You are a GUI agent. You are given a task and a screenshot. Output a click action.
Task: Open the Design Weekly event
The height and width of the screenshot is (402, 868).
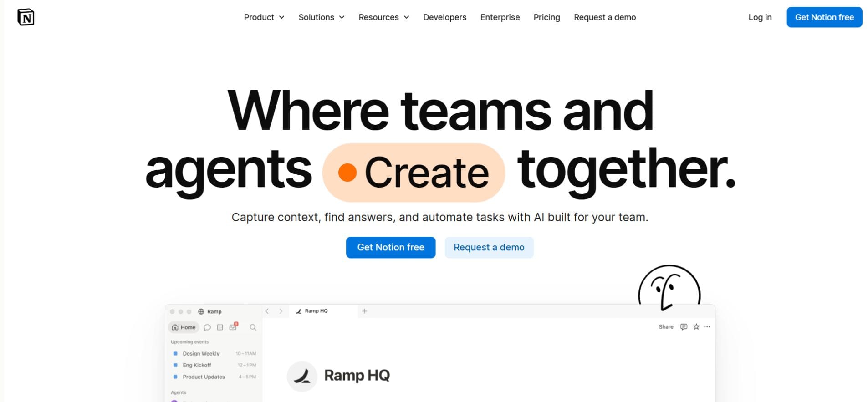click(x=201, y=353)
